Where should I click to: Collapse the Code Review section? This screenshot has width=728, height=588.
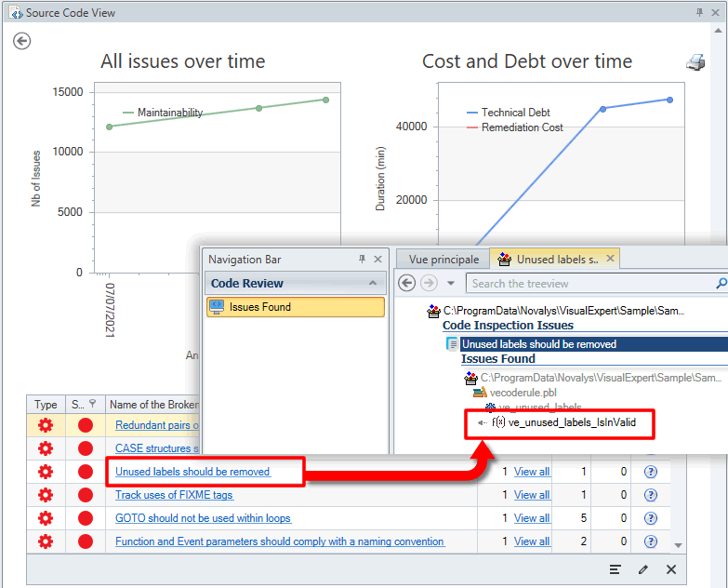(x=373, y=284)
